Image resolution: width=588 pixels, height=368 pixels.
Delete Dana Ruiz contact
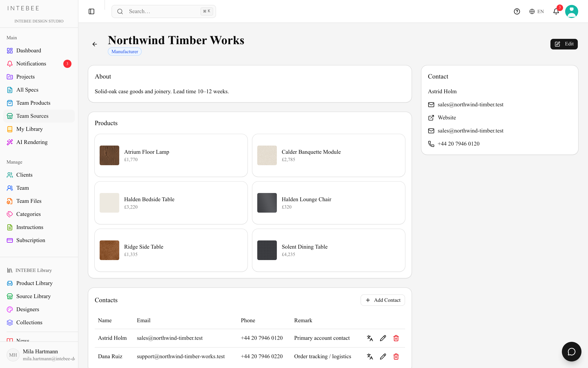coord(396,357)
